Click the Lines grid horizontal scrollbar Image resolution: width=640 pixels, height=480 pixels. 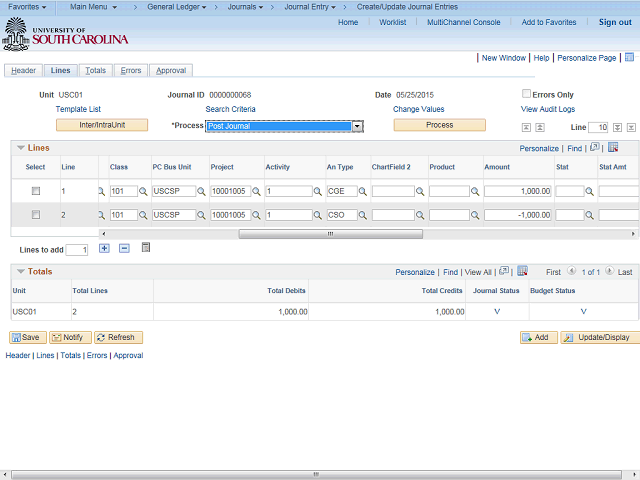coord(330,234)
